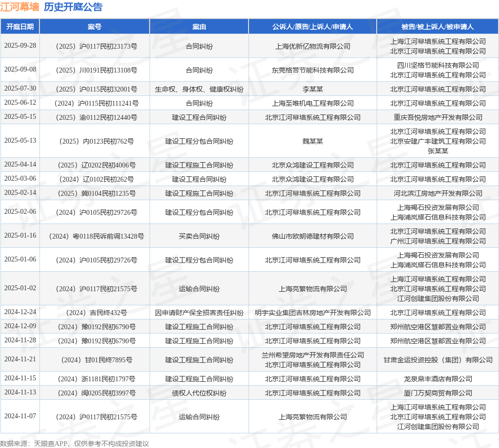This screenshot has height=448, width=499.
Task: Click defendant 甘肃金运投资控股(集团)有限公司
Action: (438, 360)
